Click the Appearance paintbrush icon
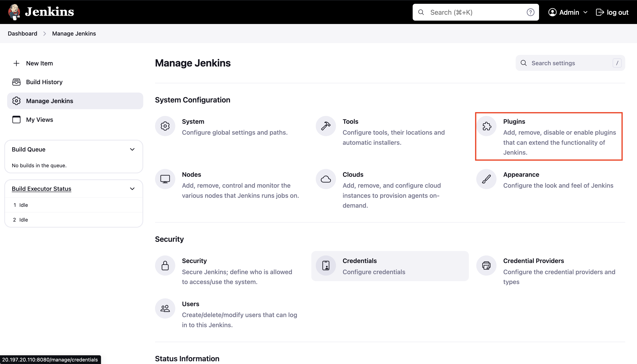 pyautogui.click(x=486, y=179)
